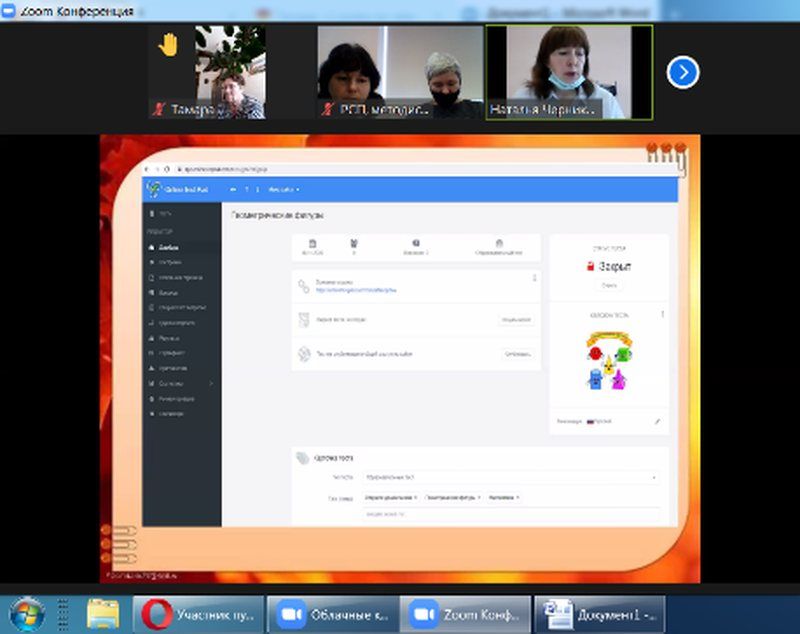This screenshot has width=800, height=634.
Task: Open the dropdown menu in the blue header
Action: pyautogui.click(x=284, y=189)
